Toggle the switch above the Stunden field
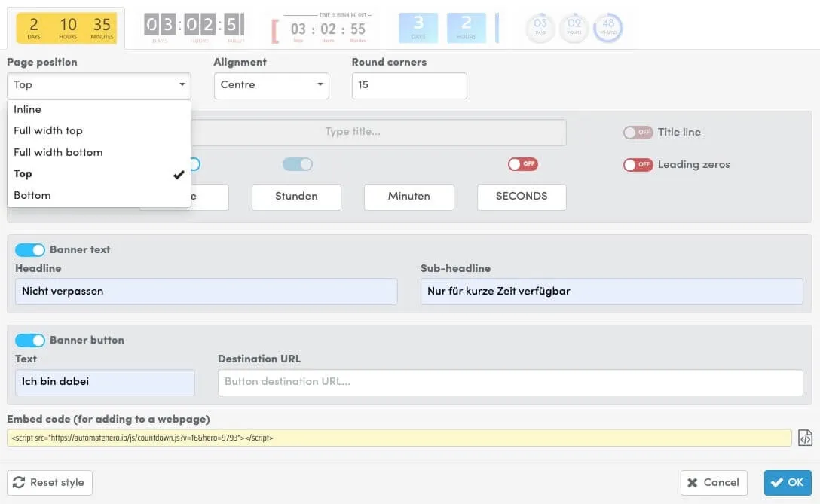The image size is (820, 504). click(298, 164)
